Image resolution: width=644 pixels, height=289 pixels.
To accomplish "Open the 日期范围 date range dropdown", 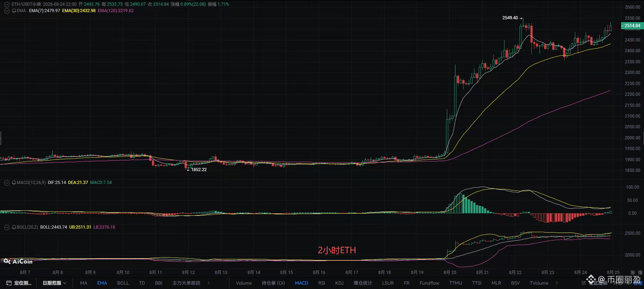I will pos(54,283).
